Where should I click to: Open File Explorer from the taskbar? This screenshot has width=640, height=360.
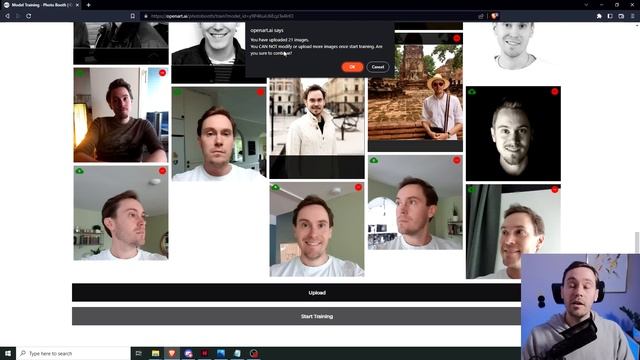(x=156, y=353)
